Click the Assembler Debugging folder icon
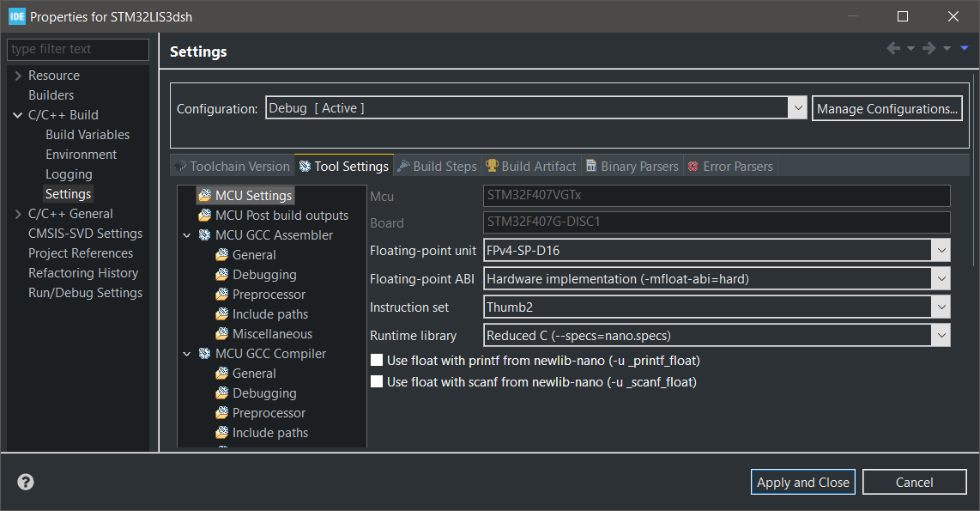Screen dimensions: 980x511 coord(222,275)
